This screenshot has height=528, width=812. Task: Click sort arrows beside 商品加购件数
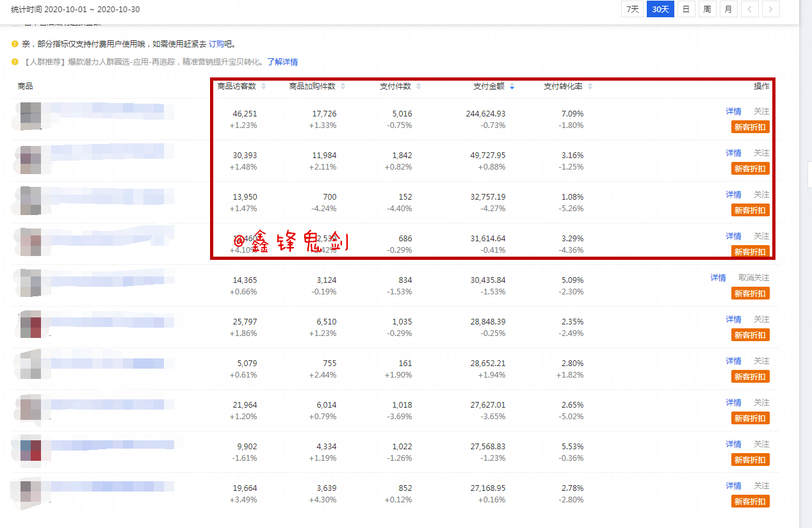352,86
